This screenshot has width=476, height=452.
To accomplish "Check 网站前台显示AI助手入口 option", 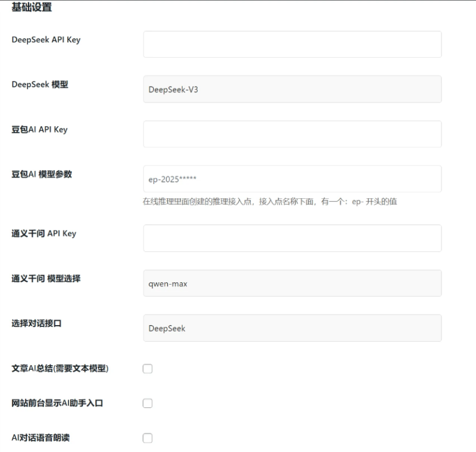I will point(147,403).
